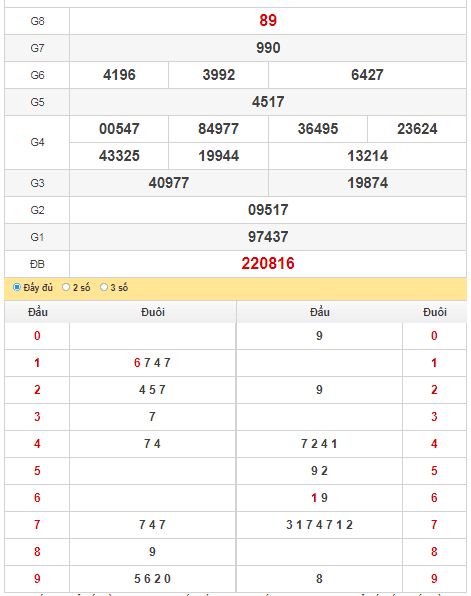This screenshot has height=596, width=471.
Task: Click the G4 prize label
Action: 37,142
